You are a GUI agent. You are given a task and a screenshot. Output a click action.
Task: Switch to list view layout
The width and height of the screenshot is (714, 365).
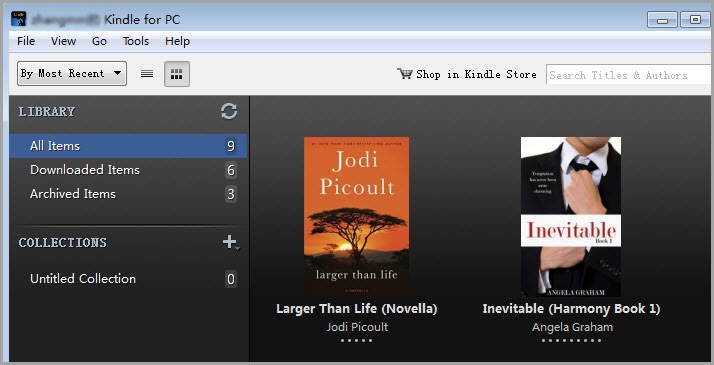tap(147, 74)
